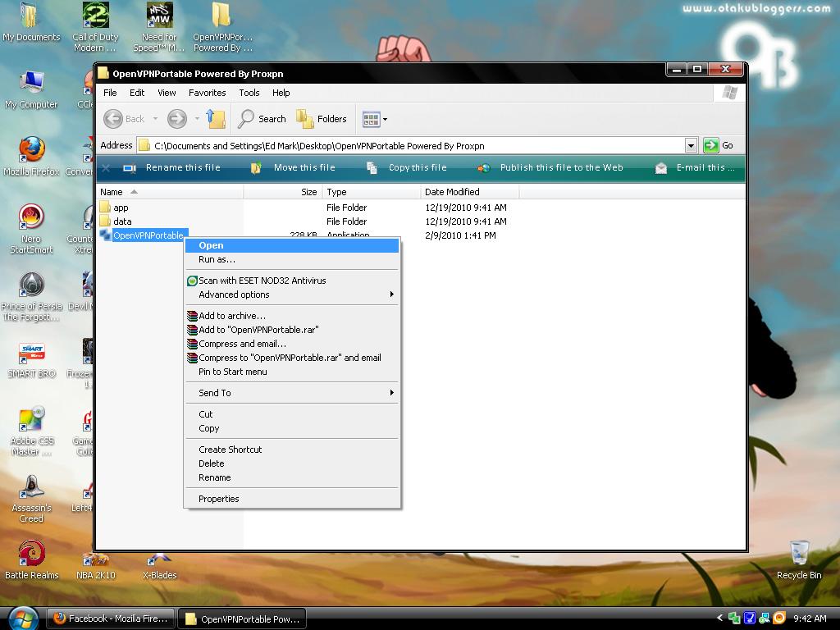
Task: Open the Tools menu
Action: [249, 93]
